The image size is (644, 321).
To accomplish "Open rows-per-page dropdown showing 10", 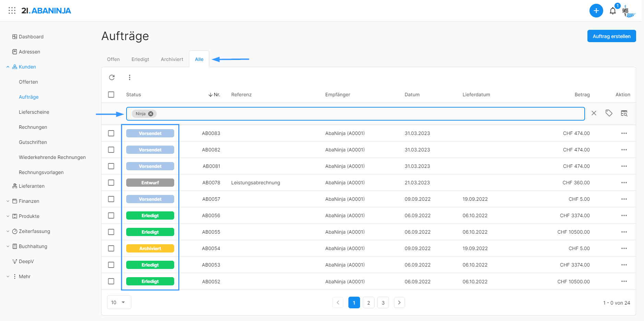I will (119, 302).
